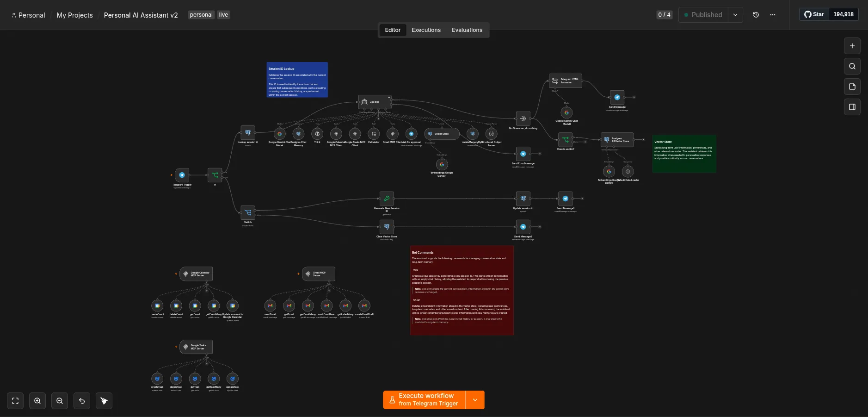Screen dimensions: 868x417
Task: Open the getEventMany calendar node
Action: (214, 305)
